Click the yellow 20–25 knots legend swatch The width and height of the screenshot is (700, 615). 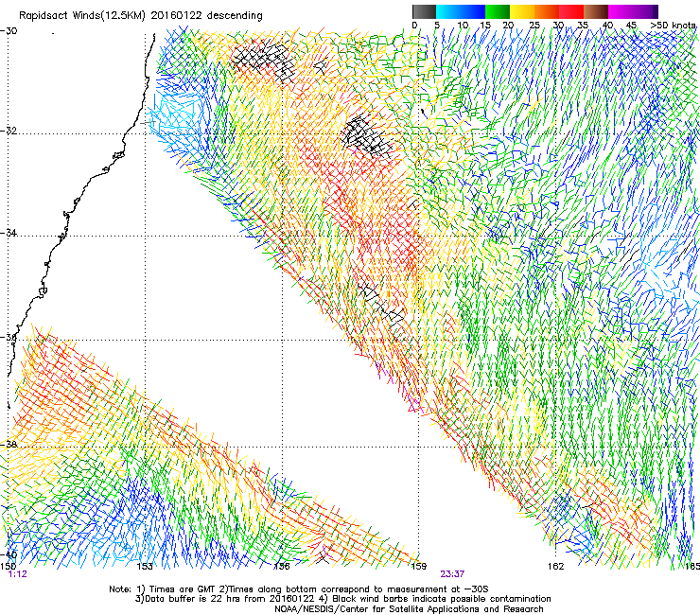pos(522,11)
